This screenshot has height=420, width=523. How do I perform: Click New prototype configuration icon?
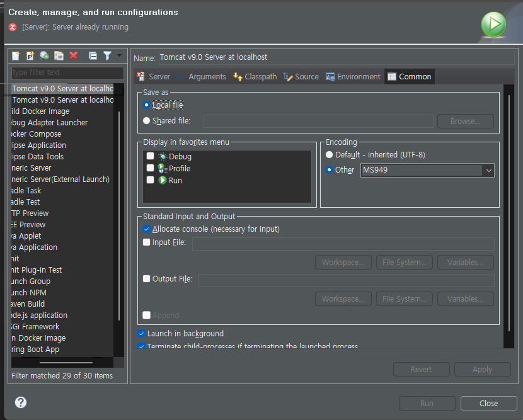point(30,55)
